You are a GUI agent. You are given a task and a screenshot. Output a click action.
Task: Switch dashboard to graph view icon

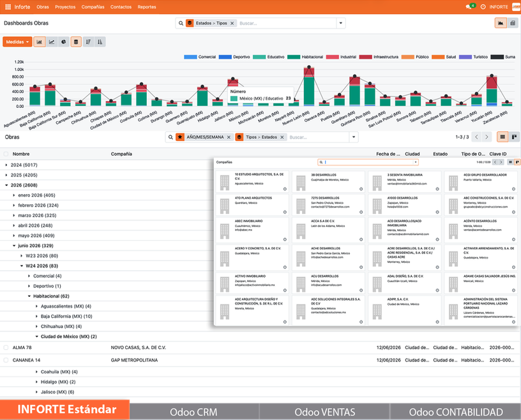click(x=501, y=23)
